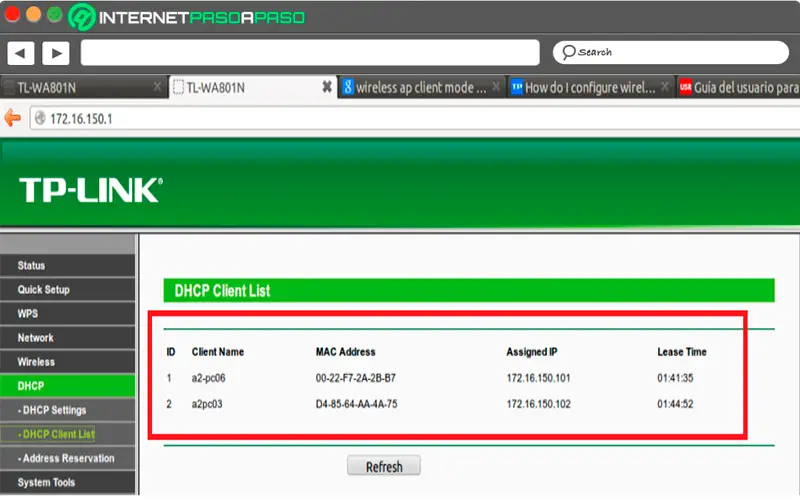Click the USR favicon on the Guía tab
Image resolution: width=800 pixels, height=500 pixels.
685,87
